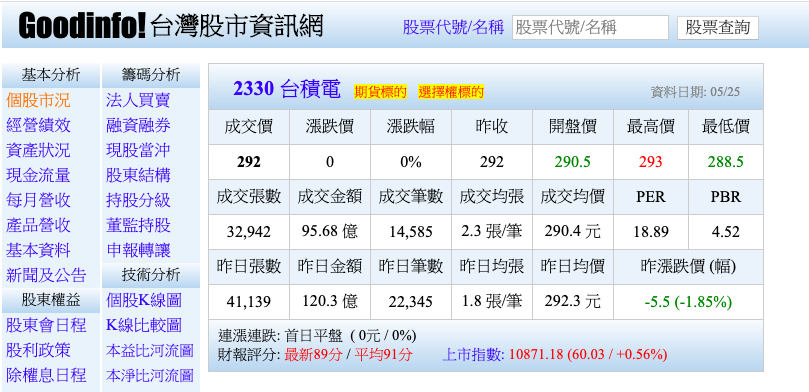Click the 成交金額 value 95.68 億
This screenshot has height=392, width=809.
click(x=330, y=232)
